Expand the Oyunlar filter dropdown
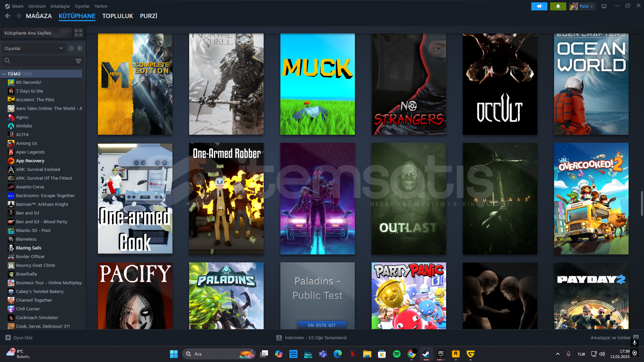Viewport: 644px width, 362px height. (34, 48)
